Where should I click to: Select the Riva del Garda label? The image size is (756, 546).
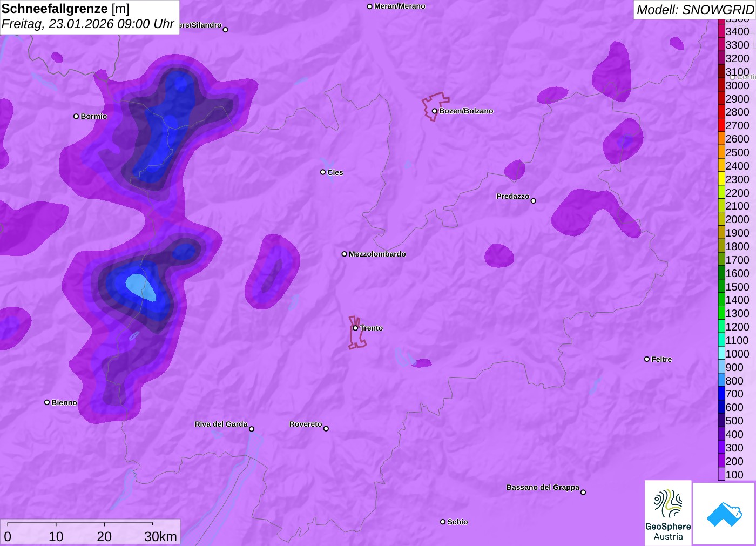(221, 424)
